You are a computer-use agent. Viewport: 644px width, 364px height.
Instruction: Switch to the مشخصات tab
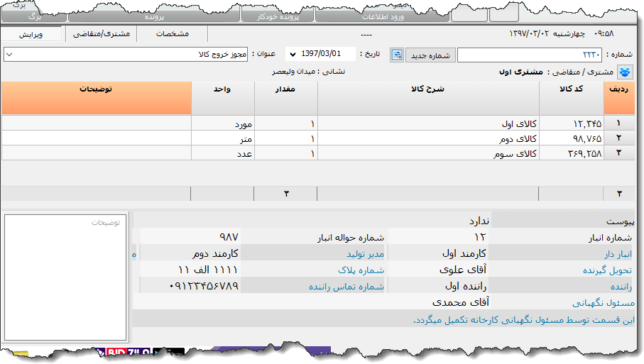tap(172, 34)
